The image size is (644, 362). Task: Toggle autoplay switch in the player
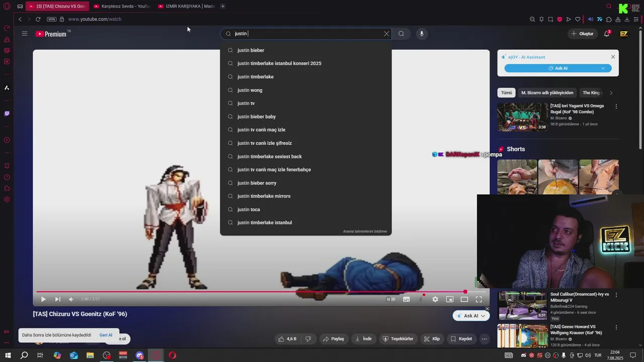pos(390,299)
